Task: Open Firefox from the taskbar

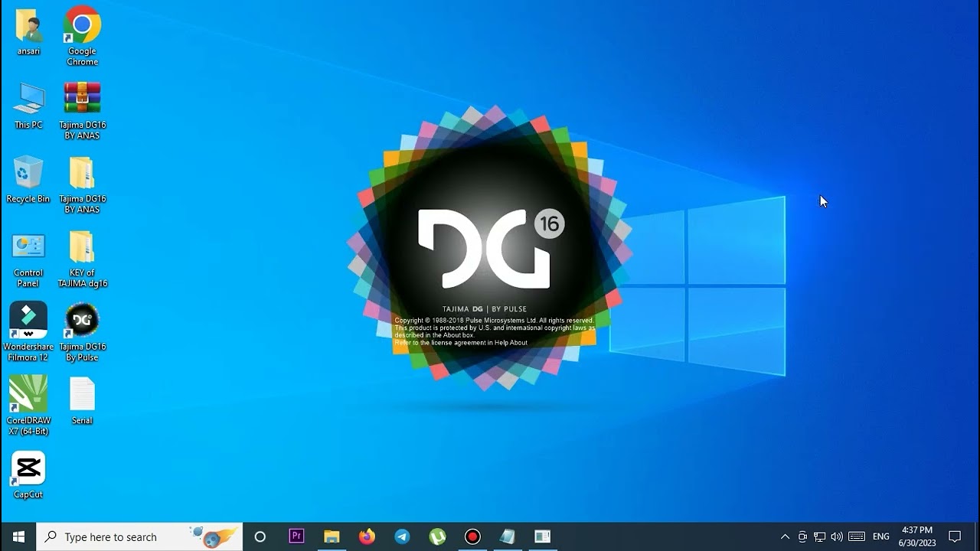Action: pyautogui.click(x=367, y=536)
